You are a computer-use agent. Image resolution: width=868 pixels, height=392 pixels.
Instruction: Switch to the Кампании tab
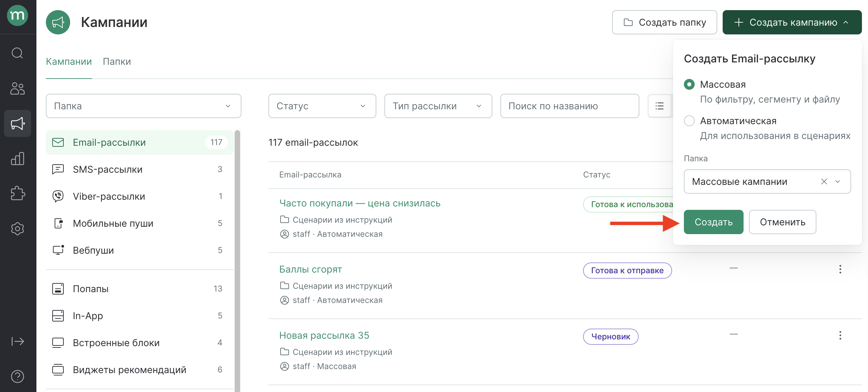coord(69,61)
